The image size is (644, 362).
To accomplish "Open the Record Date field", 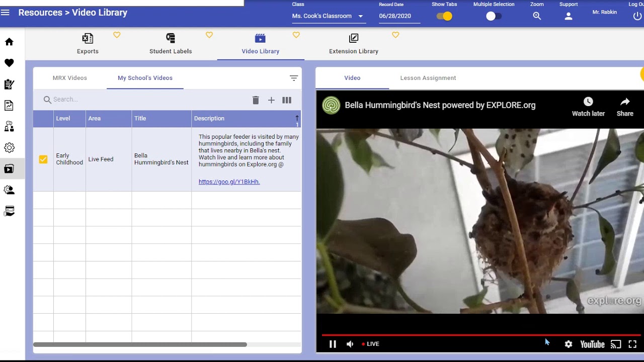I will 399,16.
